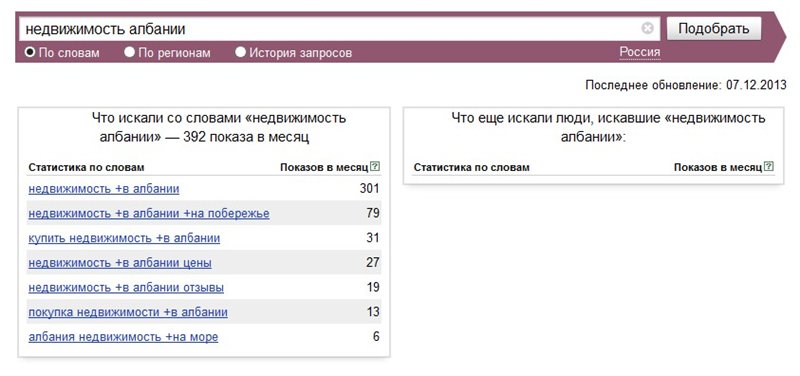Clear the search field with the X icon
This screenshot has height=376, width=800.
pyautogui.click(x=647, y=29)
